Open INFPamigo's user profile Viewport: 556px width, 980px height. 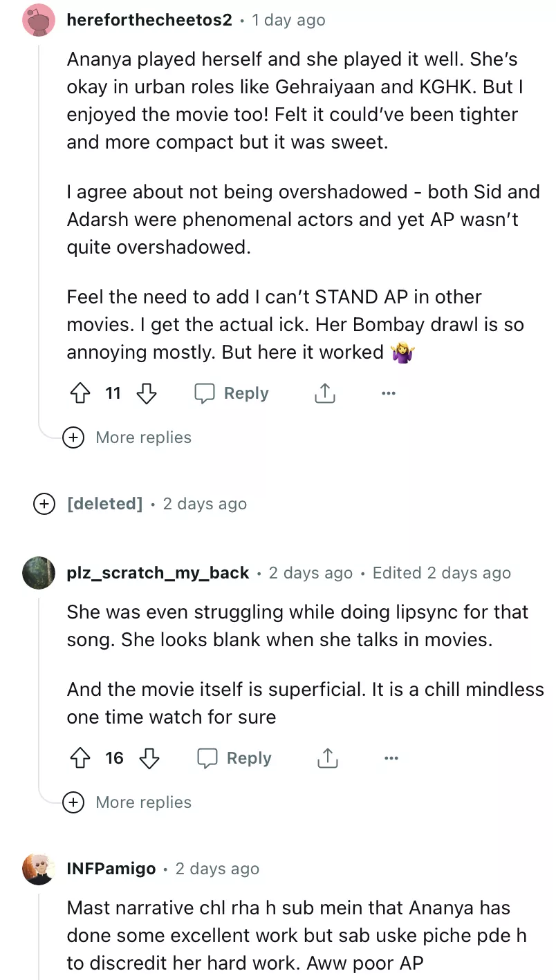111,869
